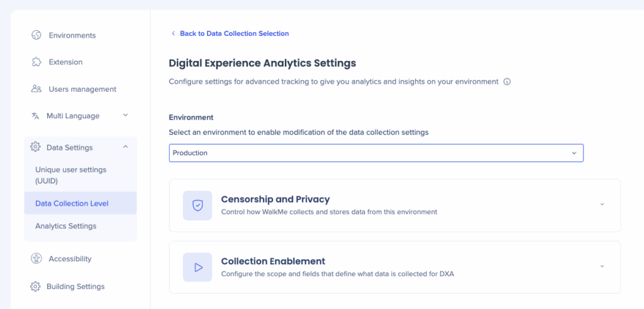This screenshot has width=644, height=309.
Task: Open the Production environment dropdown
Action: click(376, 153)
